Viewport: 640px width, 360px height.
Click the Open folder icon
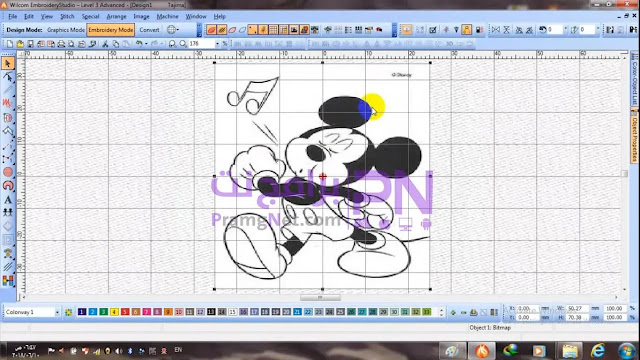pos(20,44)
